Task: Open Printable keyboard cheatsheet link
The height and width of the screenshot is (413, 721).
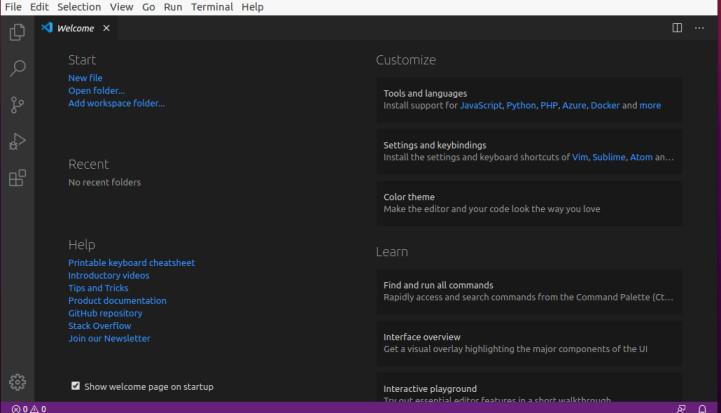Action: coord(132,263)
